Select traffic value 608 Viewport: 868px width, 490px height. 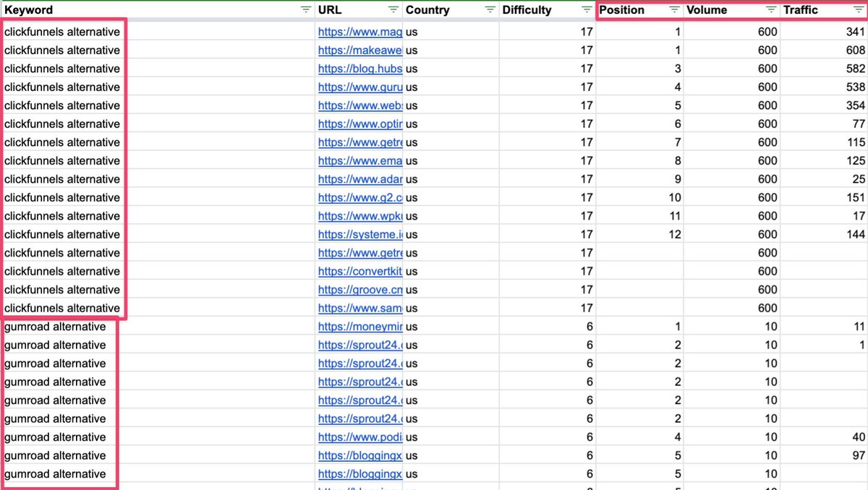click(x=855, y=50)
